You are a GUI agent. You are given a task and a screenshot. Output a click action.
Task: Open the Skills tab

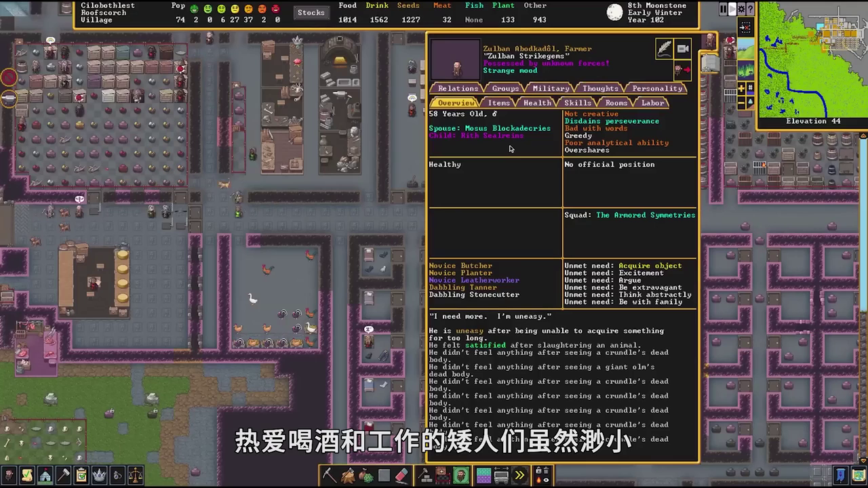[578, 102]
